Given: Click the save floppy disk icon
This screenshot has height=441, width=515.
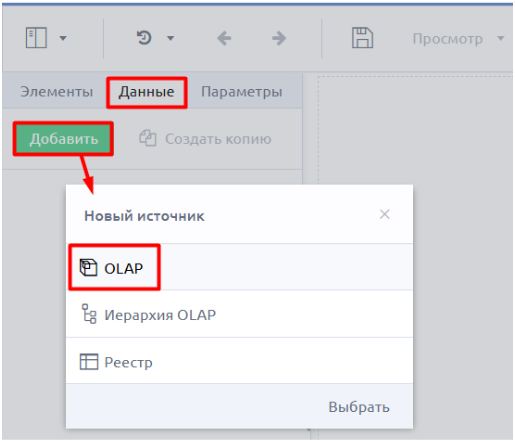Looking at the screenshot, I should coord(362,38).
